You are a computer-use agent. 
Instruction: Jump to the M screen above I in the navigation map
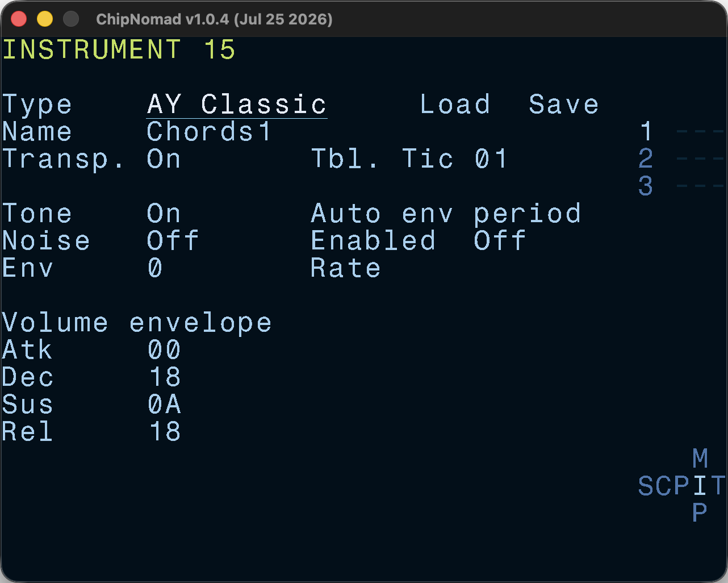tap(700, 459)
